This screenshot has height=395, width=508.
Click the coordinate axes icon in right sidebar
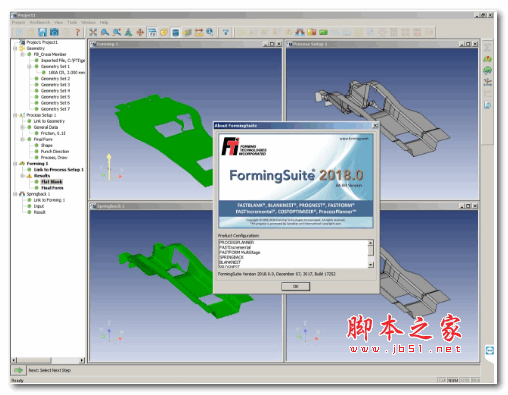(x=487, y=82)
